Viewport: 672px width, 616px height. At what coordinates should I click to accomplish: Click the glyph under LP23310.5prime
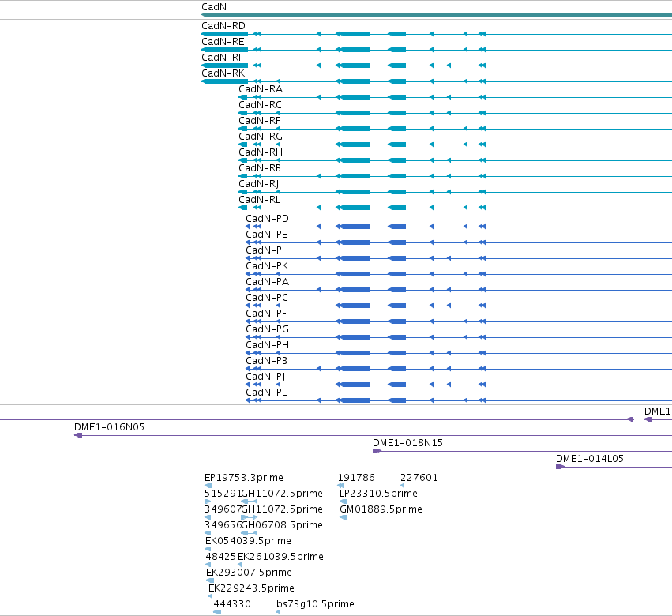(344, 501)
